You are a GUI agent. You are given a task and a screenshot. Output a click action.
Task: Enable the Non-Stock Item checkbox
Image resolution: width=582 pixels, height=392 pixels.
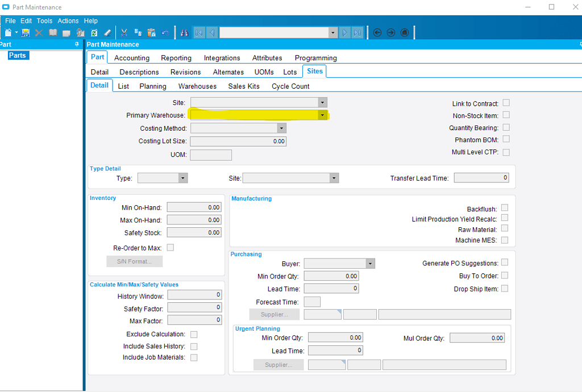[505, 115]
